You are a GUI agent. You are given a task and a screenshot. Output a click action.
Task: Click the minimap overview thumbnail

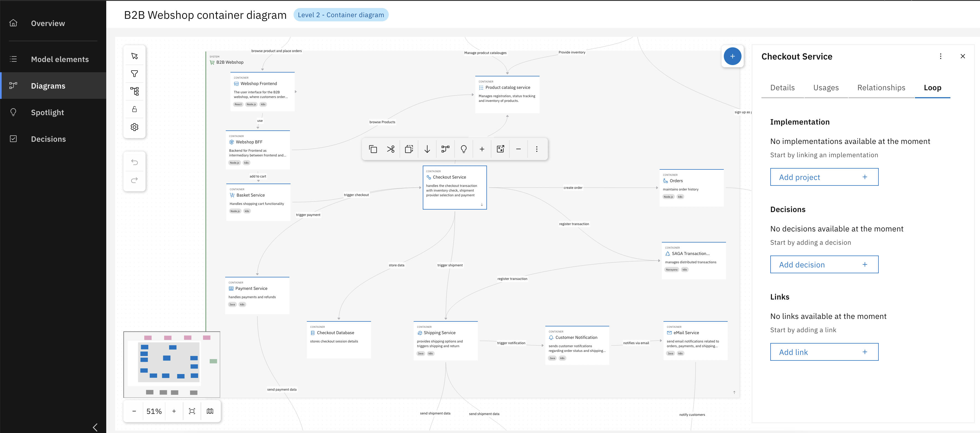click(x=172, y=364)
